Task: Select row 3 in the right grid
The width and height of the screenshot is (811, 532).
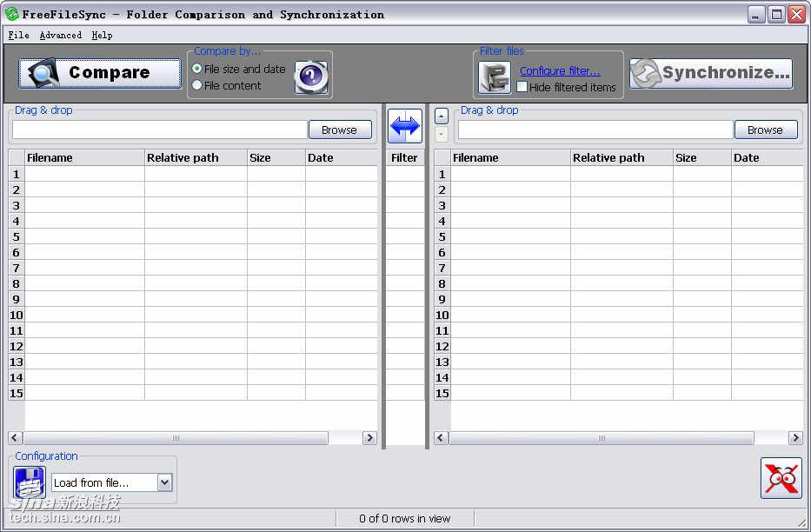Action: [442, 205]
